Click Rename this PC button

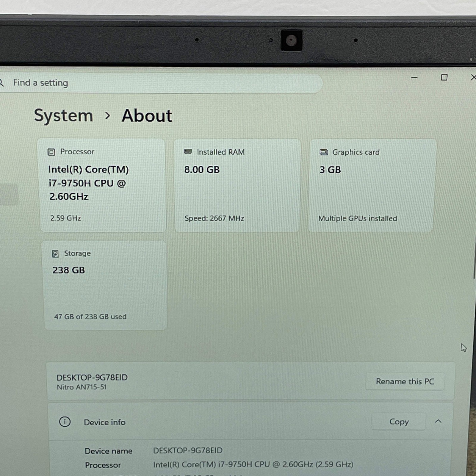[405, 381]
